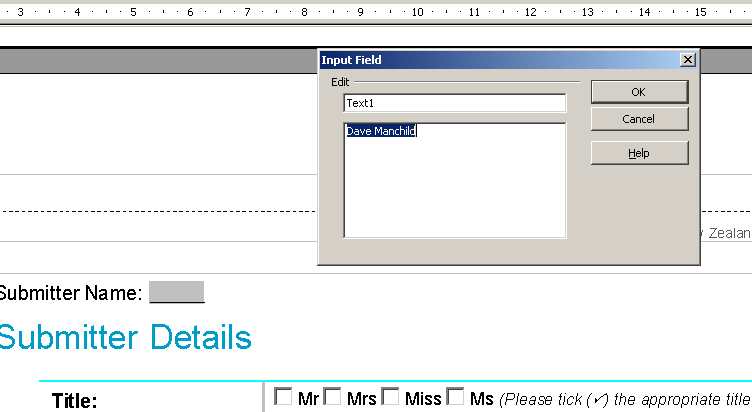Click the empty area of the large edit box
Screen dimensions: 752x412
(454, 190)
